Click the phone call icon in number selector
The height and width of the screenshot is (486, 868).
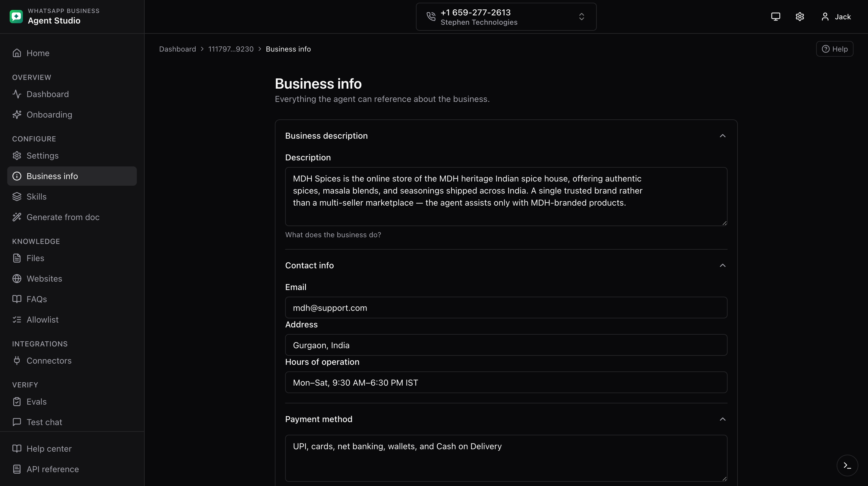click(x=431, y=17)
